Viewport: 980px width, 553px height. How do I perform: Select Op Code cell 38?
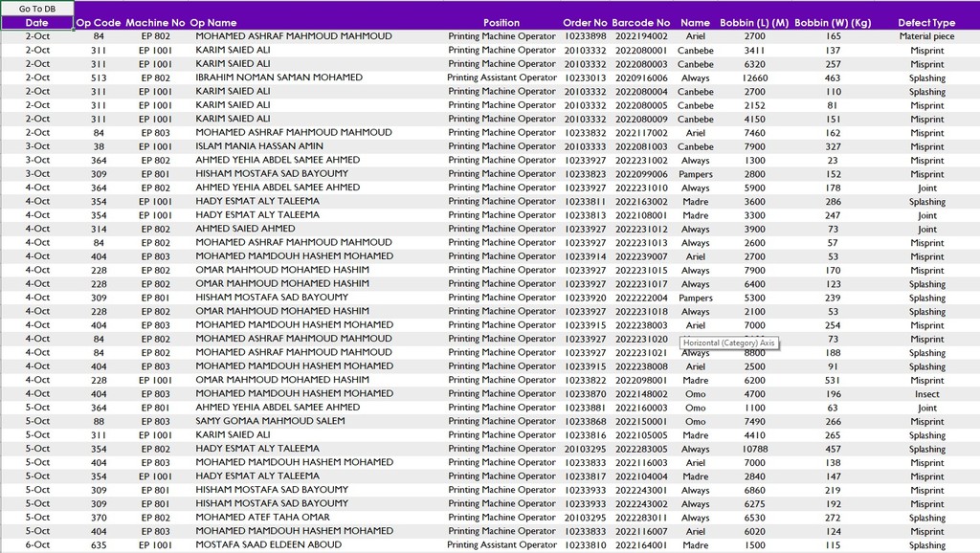99,146
